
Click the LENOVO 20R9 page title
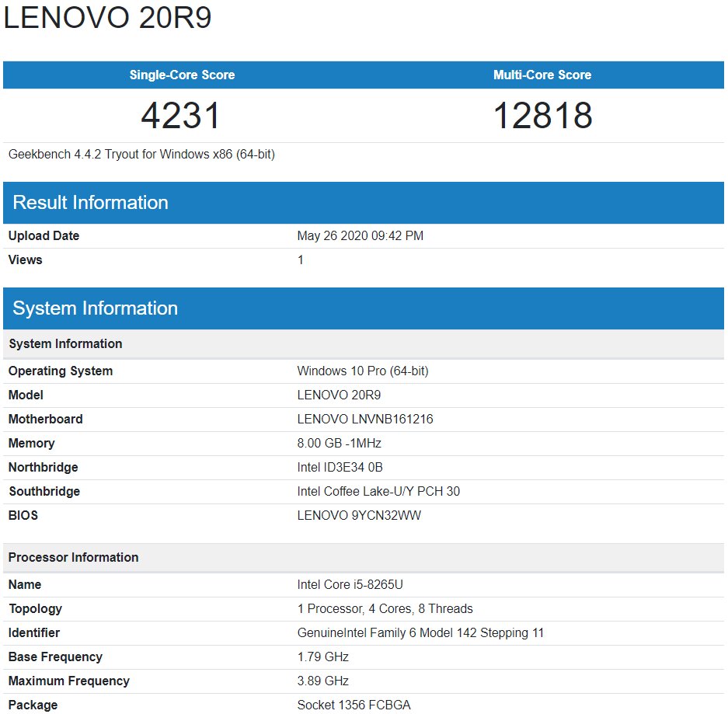[107, 18]
